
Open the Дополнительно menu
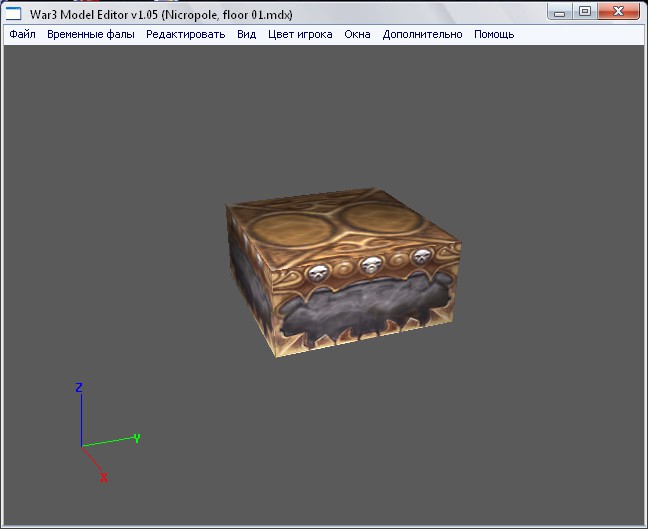[x=422, y=34]
